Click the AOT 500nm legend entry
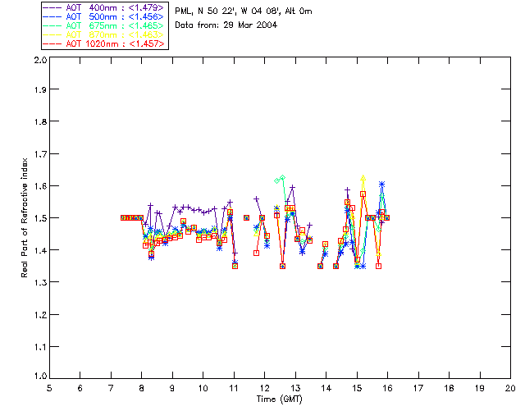Image resolution: width=525 pixels, height=420 pixels. click(103, 16)
